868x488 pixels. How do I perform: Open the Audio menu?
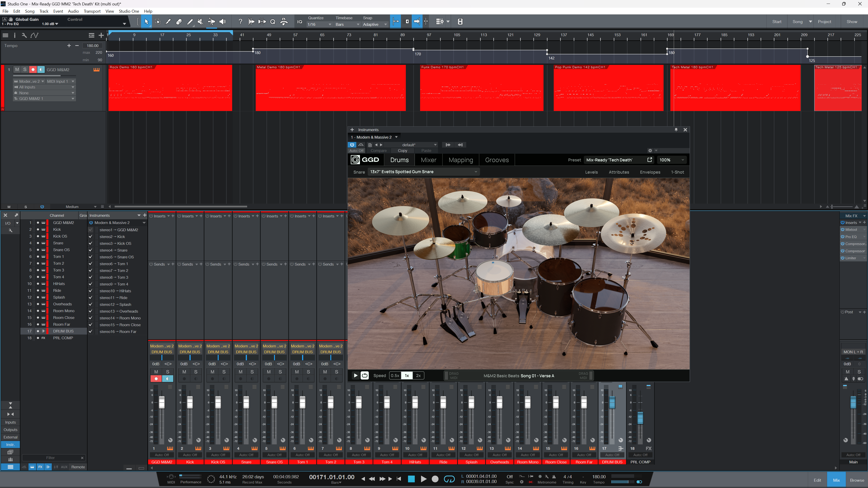click(73, 11)
